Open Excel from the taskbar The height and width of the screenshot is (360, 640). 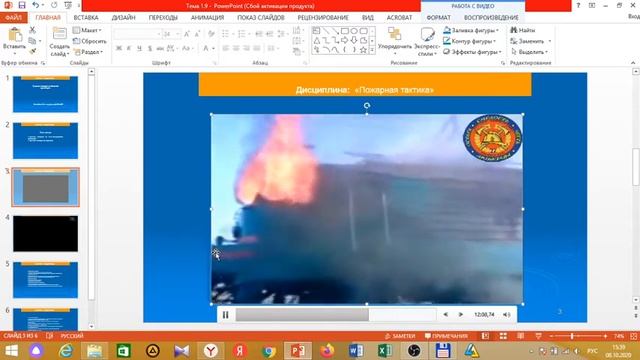(384, 351)
